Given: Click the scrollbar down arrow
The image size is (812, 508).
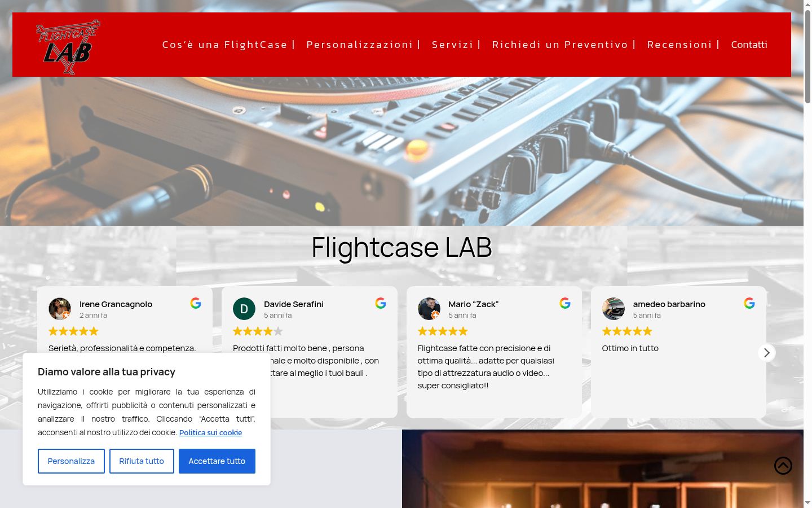Looking at the screenshot, I should (807, 503).
